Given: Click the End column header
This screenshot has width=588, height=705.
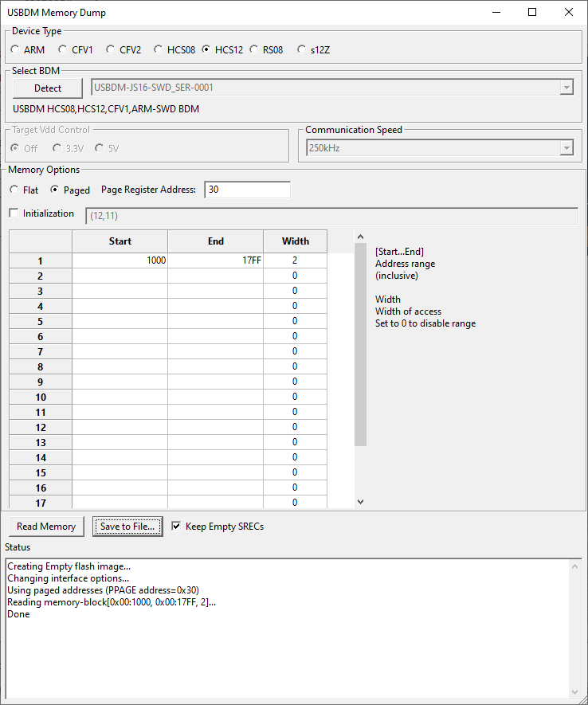Looking at the screenshot, I should tap(215, 241).
